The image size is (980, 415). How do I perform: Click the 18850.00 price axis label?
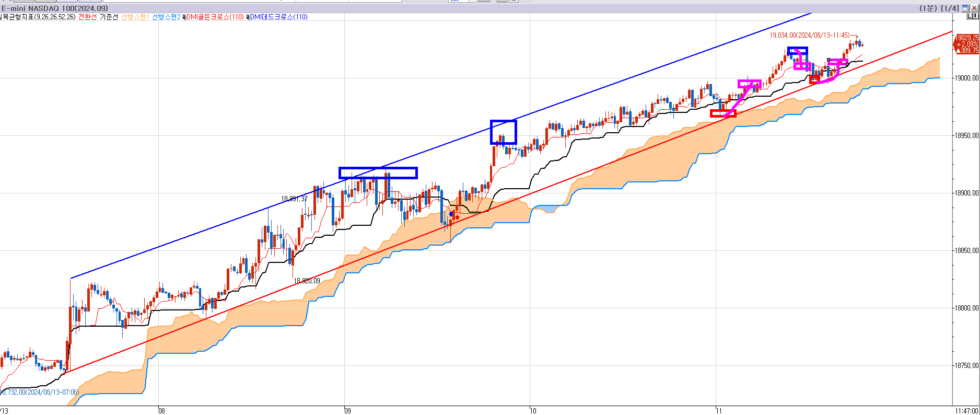point(967,250)
